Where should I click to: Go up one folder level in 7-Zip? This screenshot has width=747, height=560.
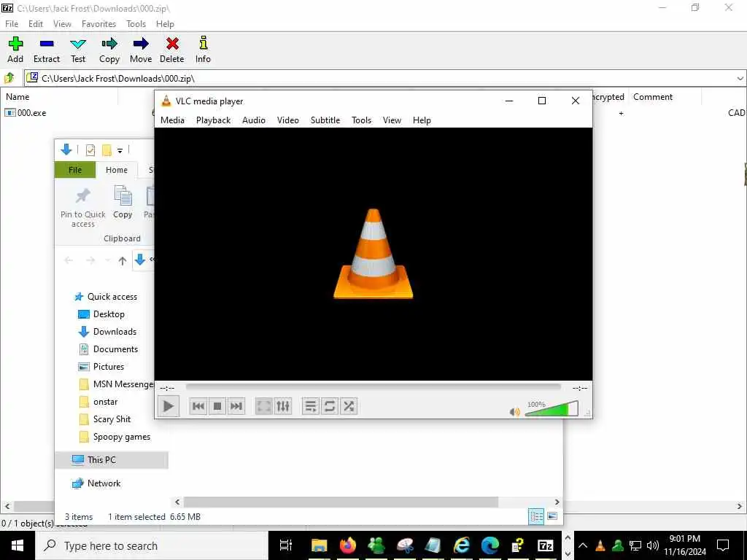click(x=9, y=77)
